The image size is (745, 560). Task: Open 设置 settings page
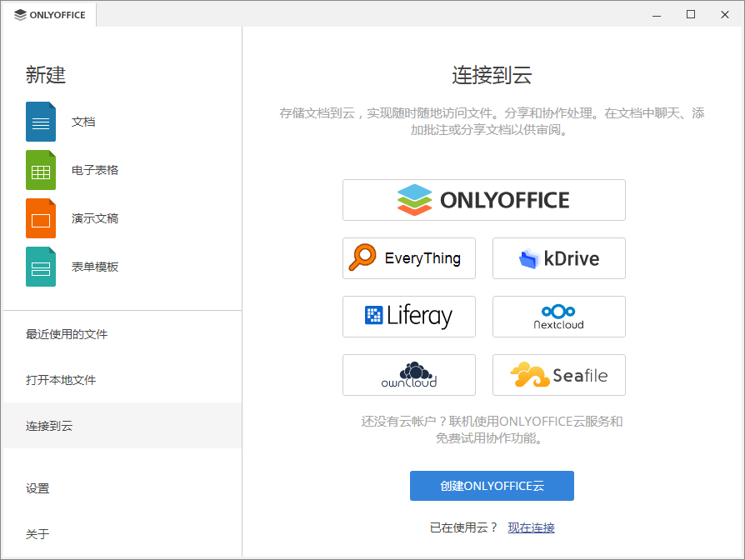coord(122,488)
